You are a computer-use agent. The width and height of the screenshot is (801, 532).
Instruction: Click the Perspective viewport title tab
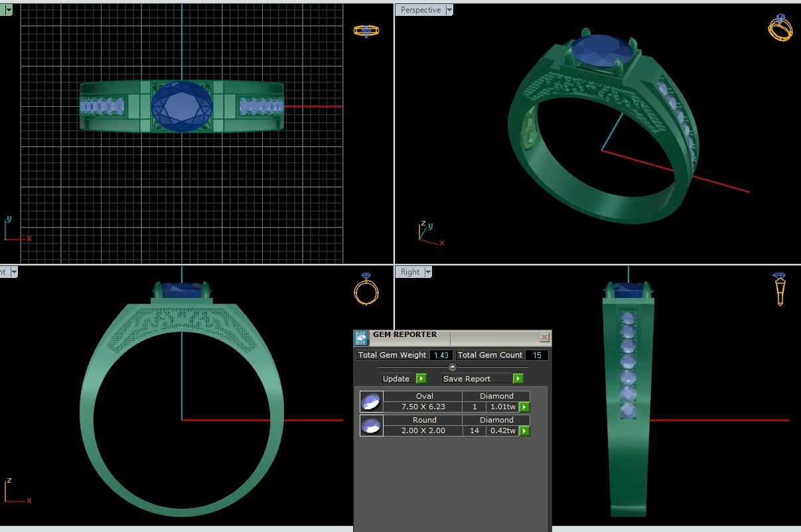coord(420,10)
